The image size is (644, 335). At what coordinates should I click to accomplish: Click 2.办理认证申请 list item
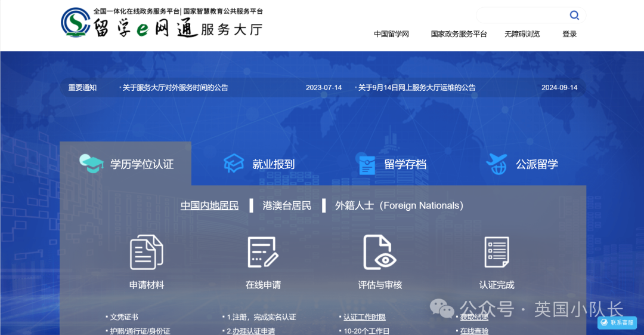251,330
